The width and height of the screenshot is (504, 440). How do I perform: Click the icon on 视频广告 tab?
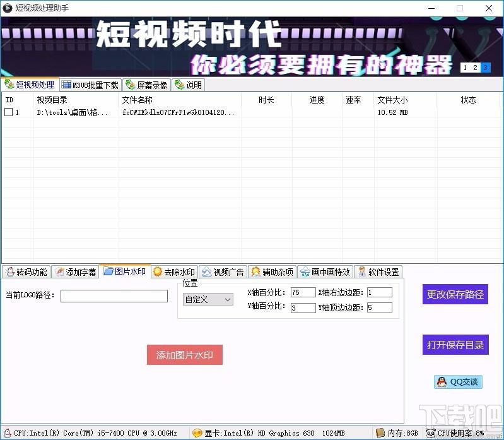tap(207, 272)
